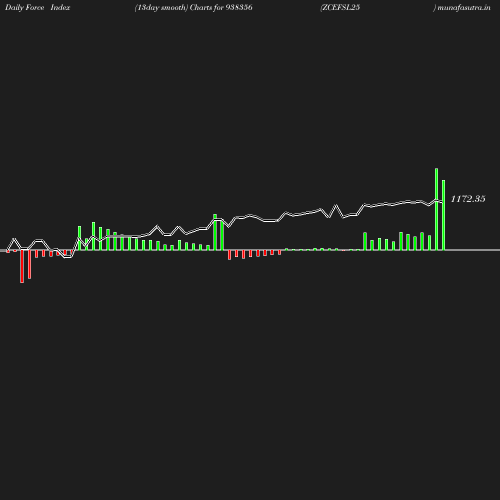Click the 'Daily Force Index' title text
The width and height of the screenshot is (500, 500).
[x=37, y=7]
